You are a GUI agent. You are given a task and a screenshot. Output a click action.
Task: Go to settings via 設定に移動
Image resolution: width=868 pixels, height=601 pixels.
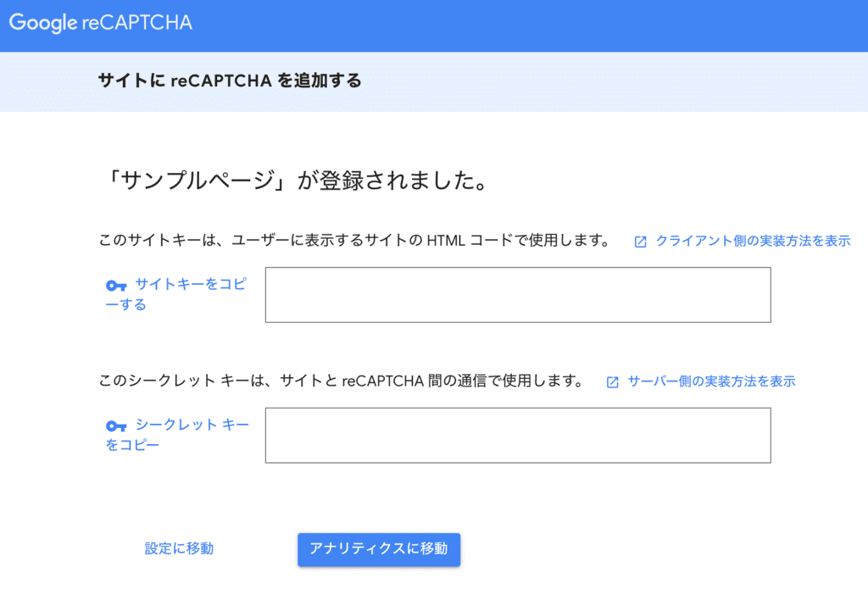[x=179, y=548]
